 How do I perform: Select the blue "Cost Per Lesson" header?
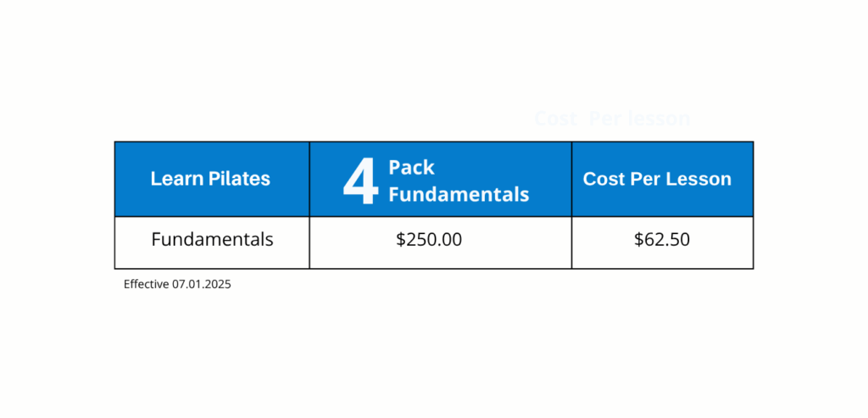click(657, 179)
